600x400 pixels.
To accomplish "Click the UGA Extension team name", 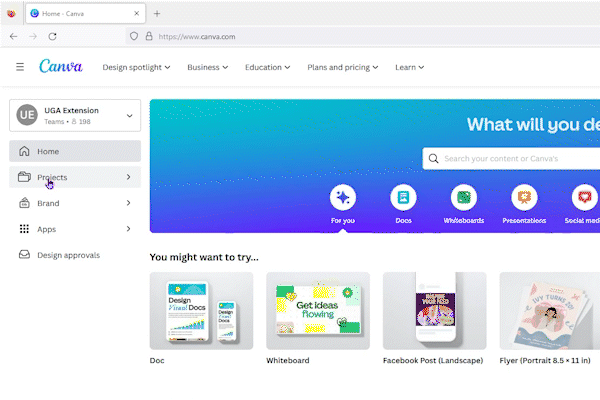I will [x=71, y=110].
